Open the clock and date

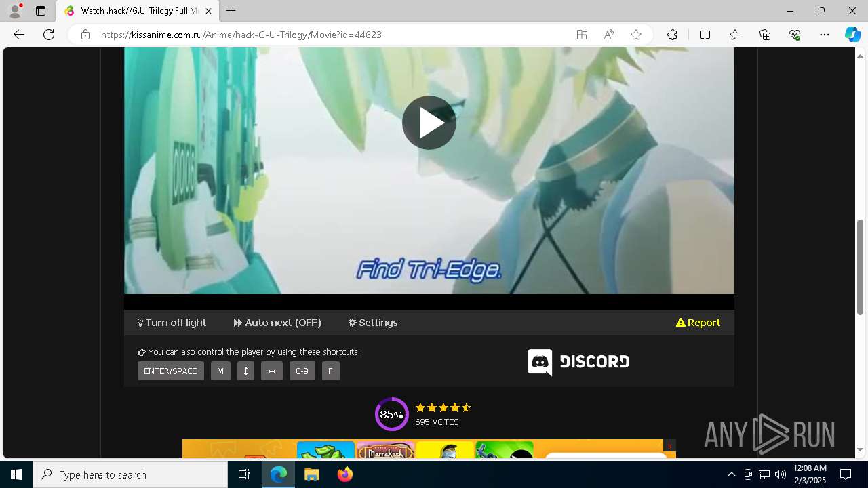(810, 474)
